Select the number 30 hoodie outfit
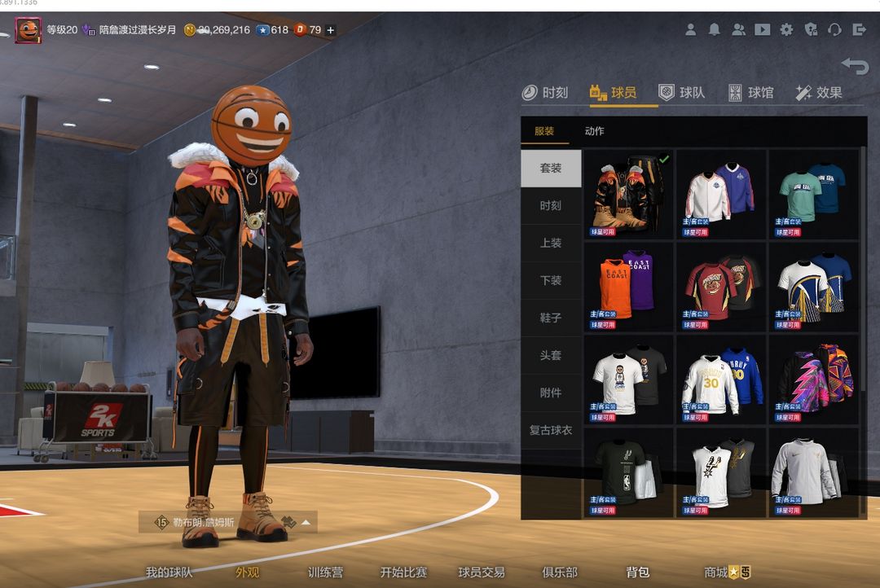 (x=721, y=380)
